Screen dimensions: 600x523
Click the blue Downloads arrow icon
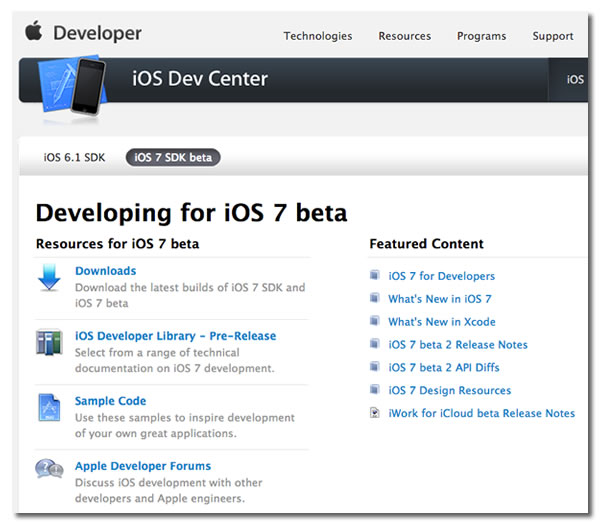49,278
